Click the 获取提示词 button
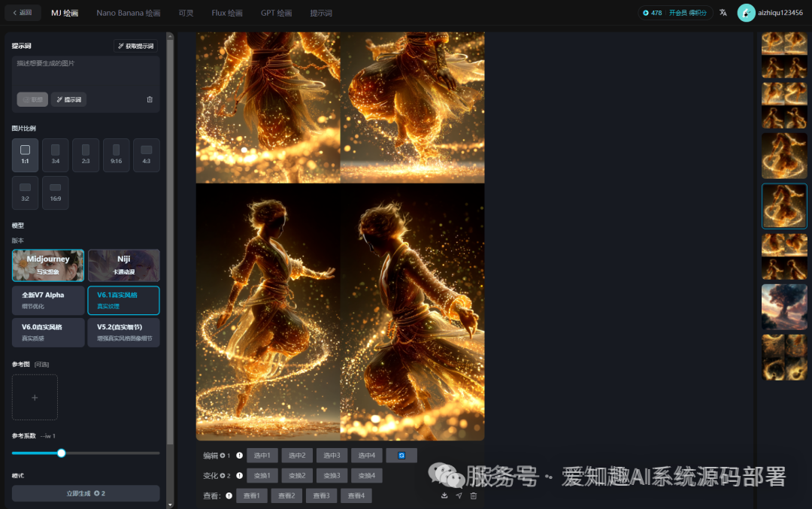This screenshot has height=509, width=812. [x=136, y=46]
